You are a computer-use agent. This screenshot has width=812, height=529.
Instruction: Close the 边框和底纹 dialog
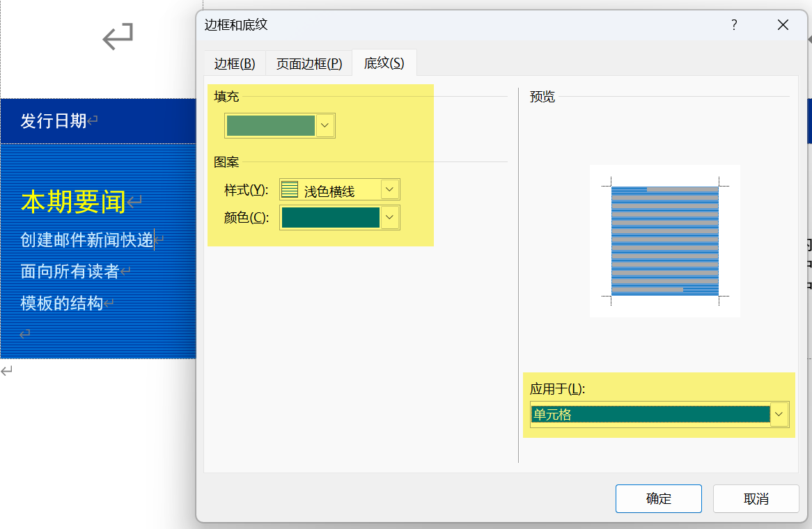[x=783, y=25]
